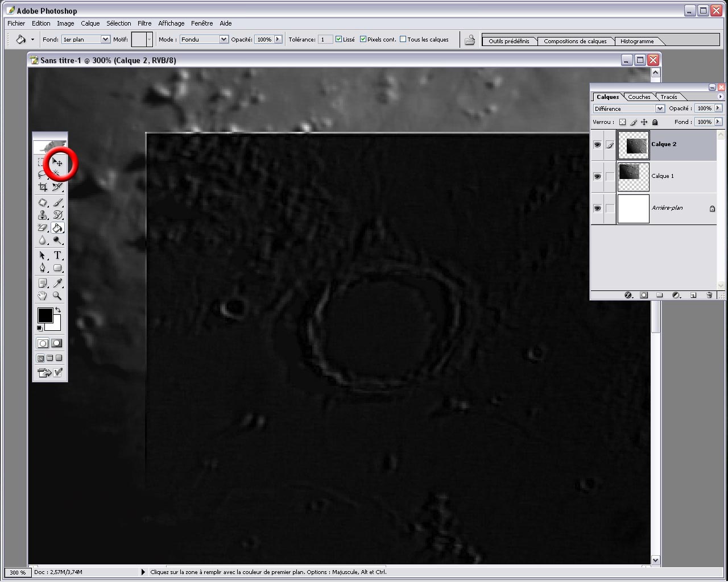Viewport: 728px width, 582px height.
Task: Create a new layer in Calques panel
Action: click(693, 295)
